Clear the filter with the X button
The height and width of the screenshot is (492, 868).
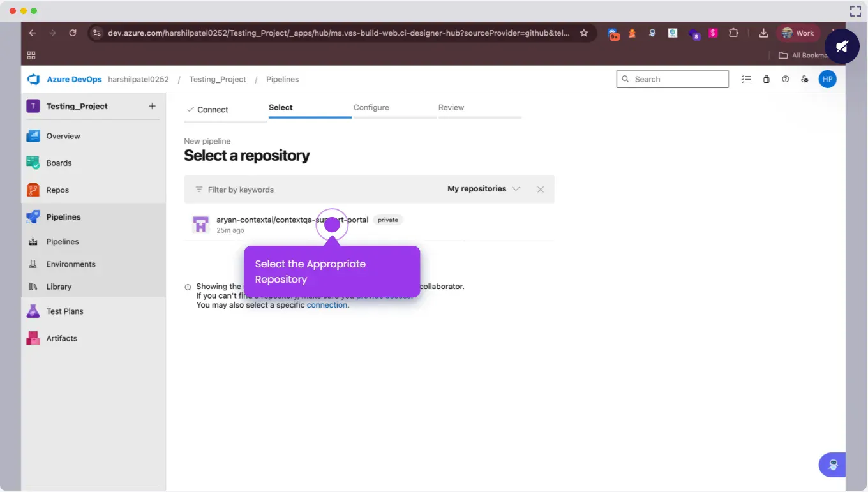(x=541, y=190)
